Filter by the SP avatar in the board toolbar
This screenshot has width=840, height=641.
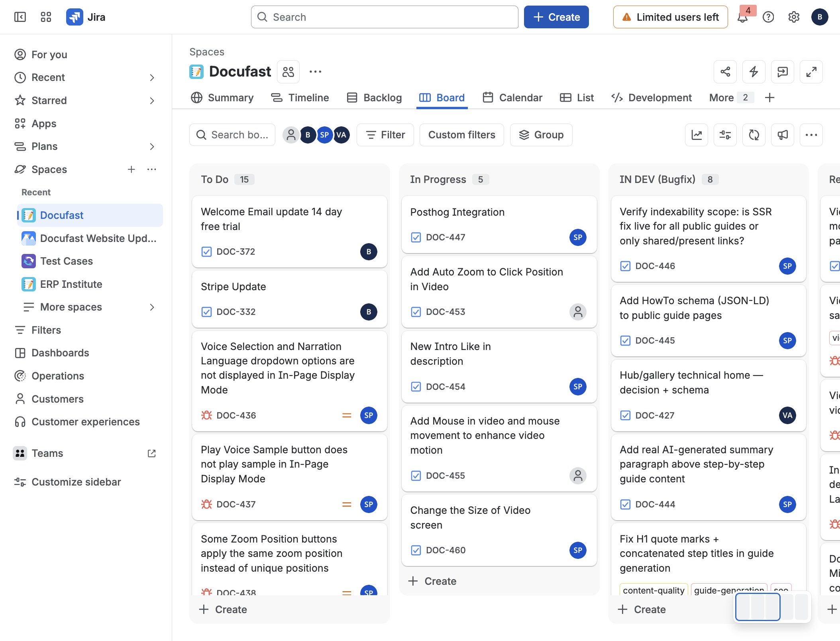[x=324, y=135]
